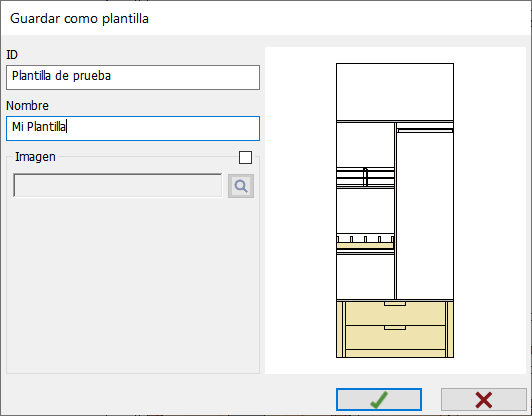Cancel with the red X button
The width and height of the screenshot is (532, 416).
pos(483,400)
